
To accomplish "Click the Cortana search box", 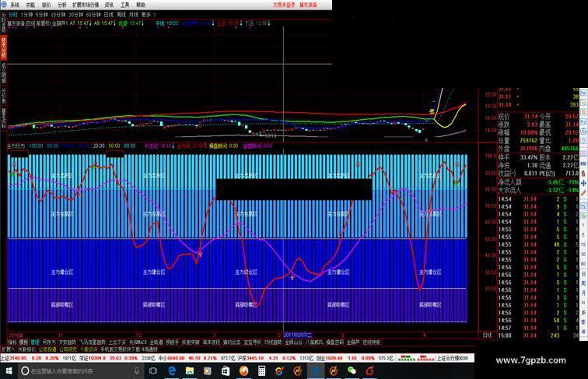I will (x=80, y=371).
